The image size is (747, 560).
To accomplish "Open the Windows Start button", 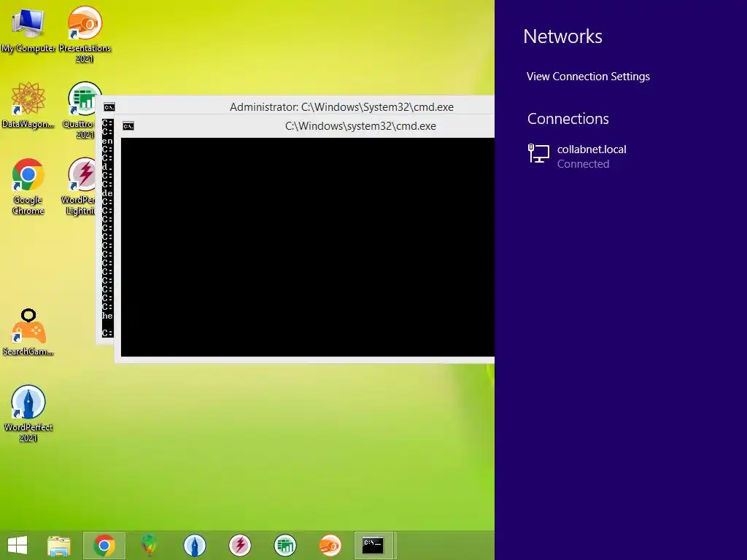I will [18, 545].
